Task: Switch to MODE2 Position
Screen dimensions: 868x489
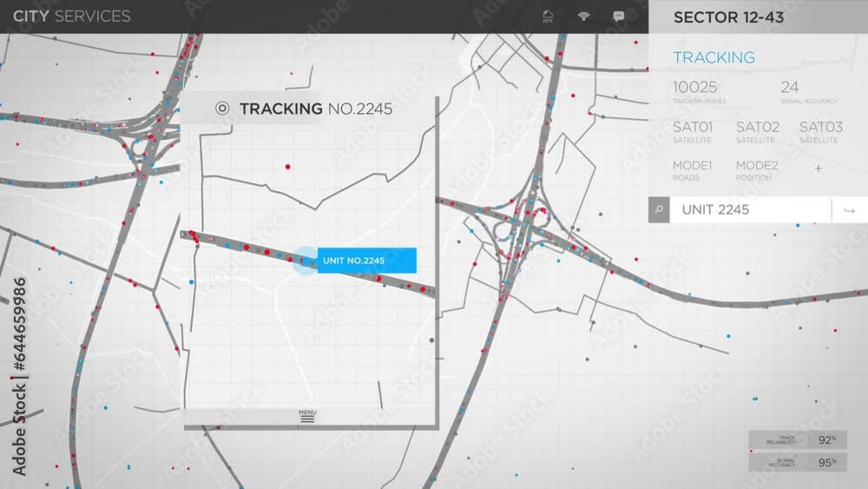Action: [757, 170]
